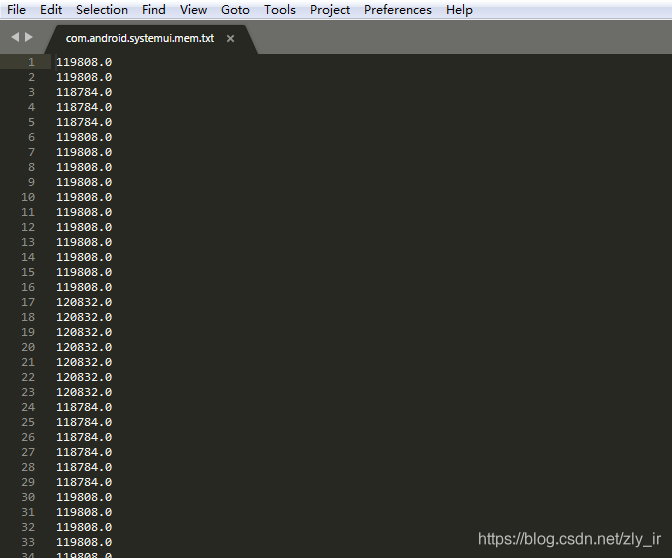Image resolution: width=672 pixels, height=558 pixels.
Task: Place cursor on line 29 value 118784.0
Action: tap(84, 482)
